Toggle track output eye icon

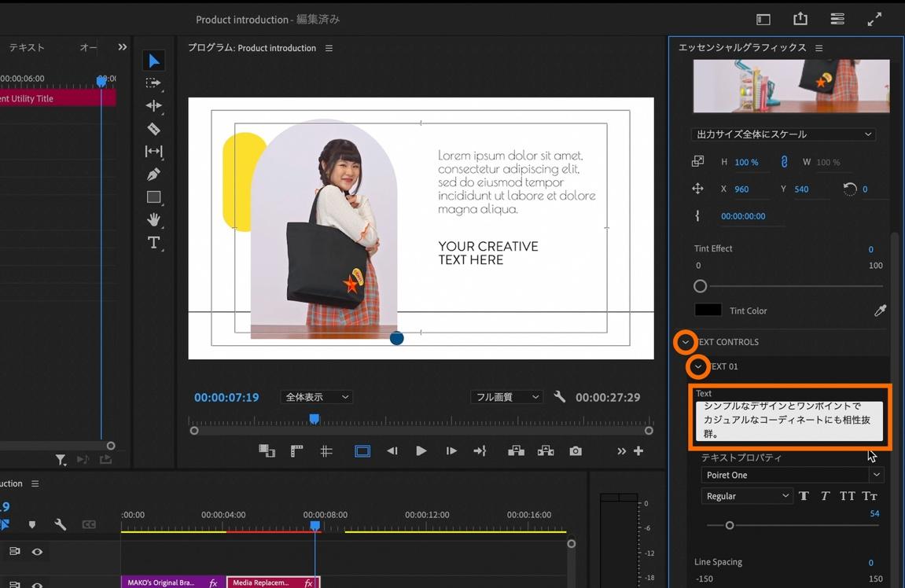pos(37,552)
